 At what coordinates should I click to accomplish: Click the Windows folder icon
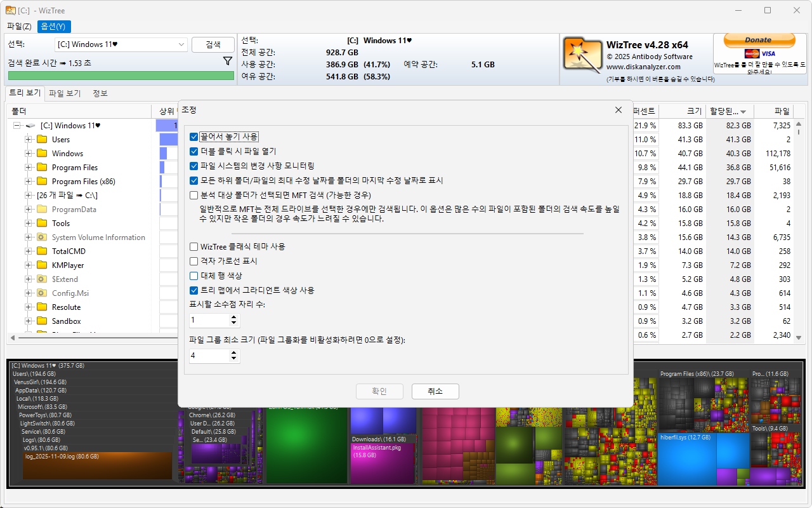tap(43, 154)
